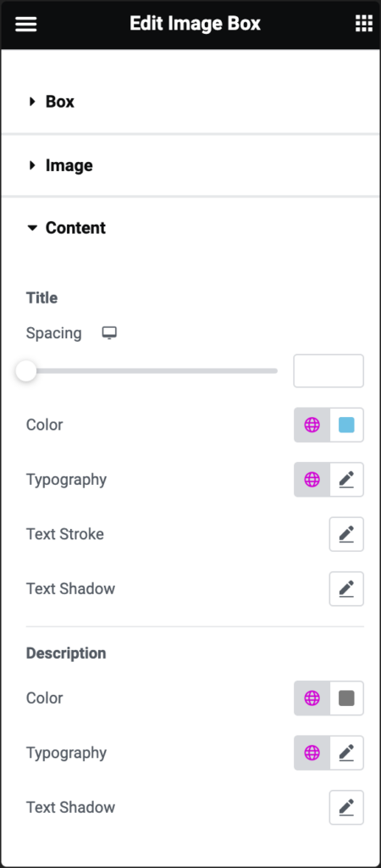Edit Title Typography with pencil icon
Screen dimensions: 381x868
(x=347, y=480)
